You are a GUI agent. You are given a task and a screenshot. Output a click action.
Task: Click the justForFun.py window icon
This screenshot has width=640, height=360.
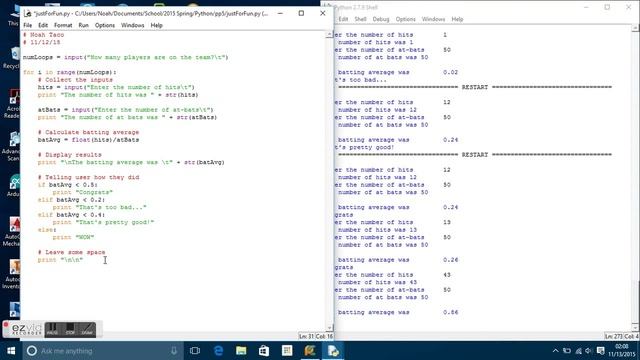pyautogui.click(x=28, y=13)
